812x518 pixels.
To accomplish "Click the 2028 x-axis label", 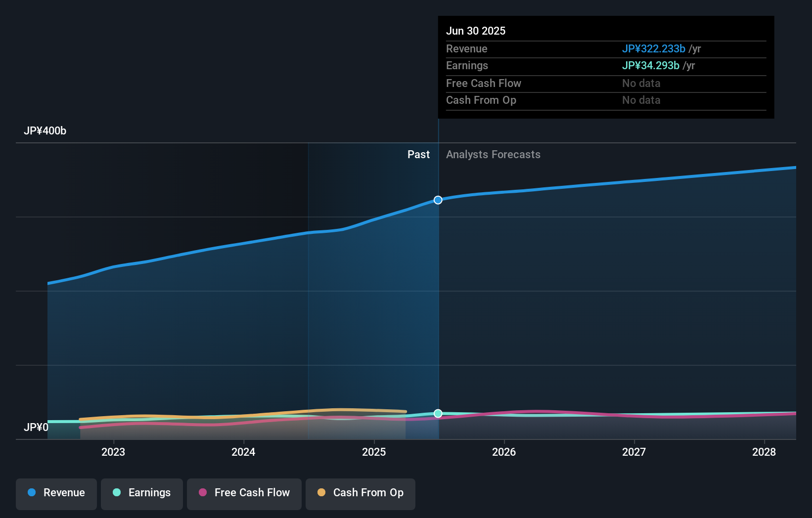I will tap(764, 452).
